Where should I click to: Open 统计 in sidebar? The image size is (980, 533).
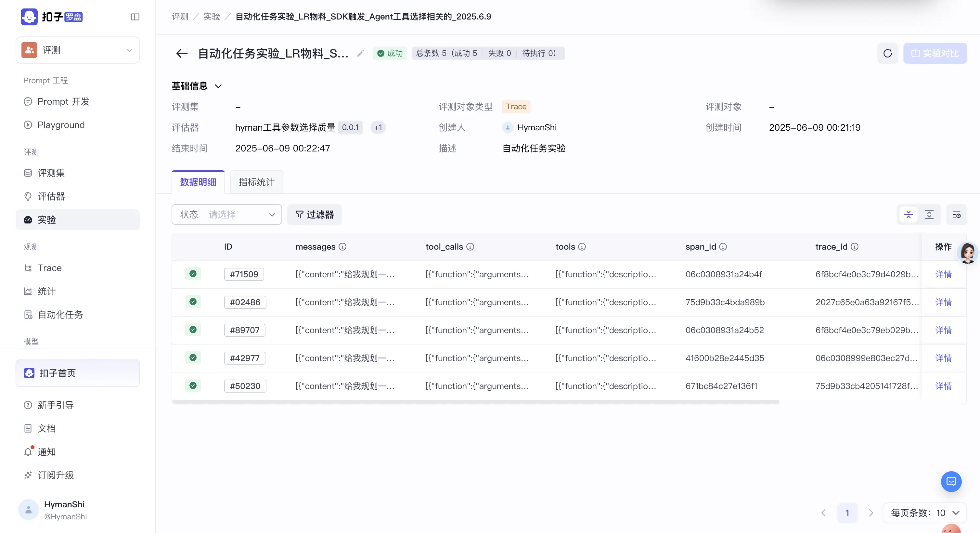78,291
